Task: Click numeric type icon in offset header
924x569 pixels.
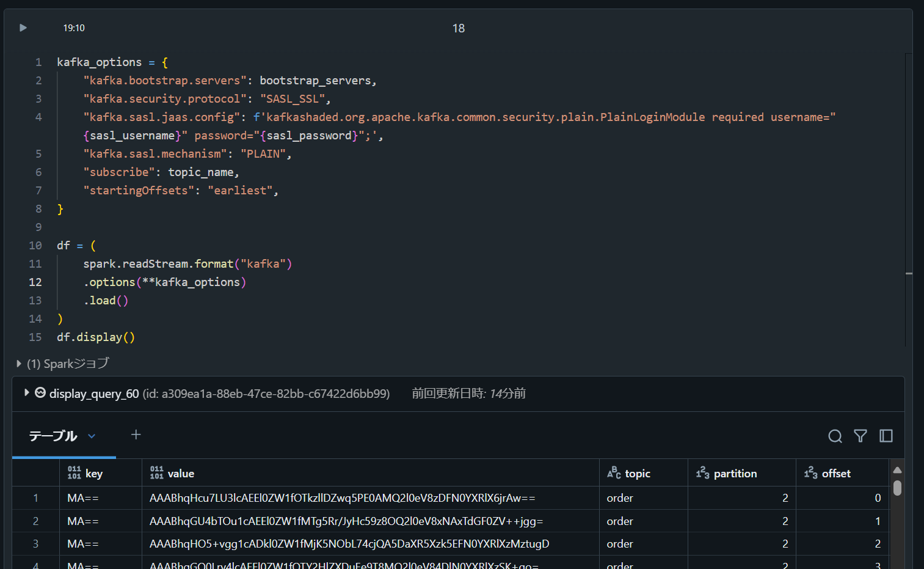Action: (810, 473)
